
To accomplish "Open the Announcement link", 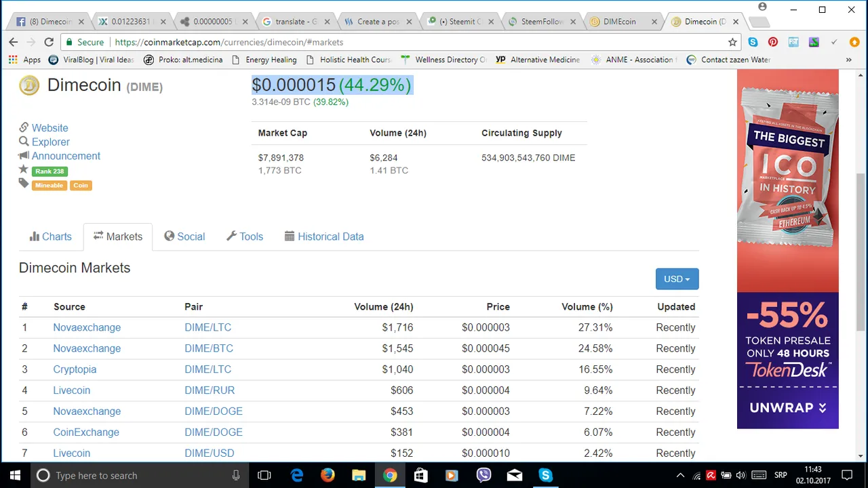I will click(x=66, y=156).
